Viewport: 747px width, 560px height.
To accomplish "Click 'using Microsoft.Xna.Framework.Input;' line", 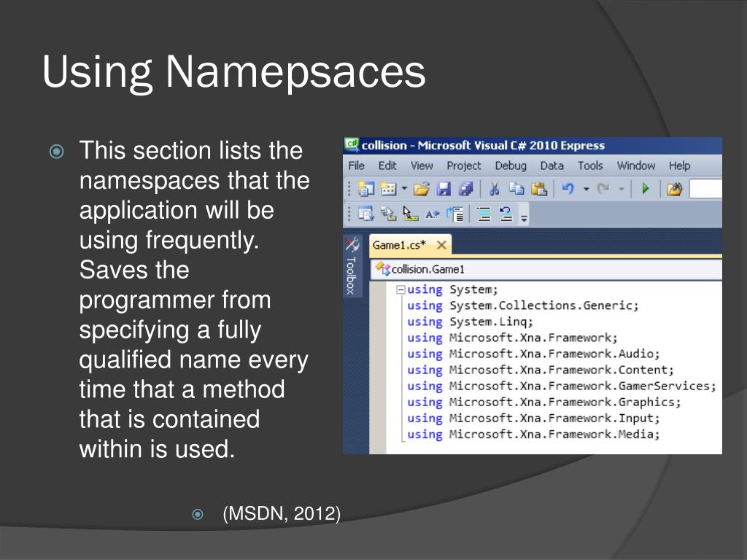I will tap(533, 419).
